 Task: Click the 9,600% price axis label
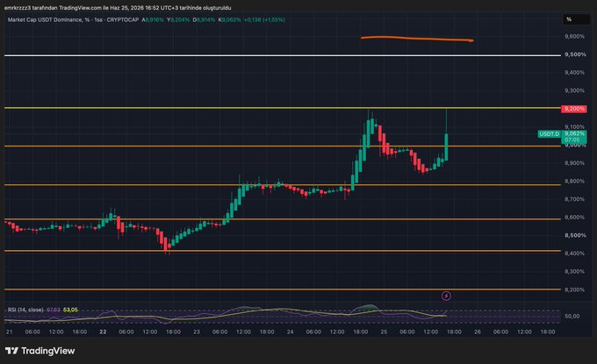coord(574,37)
